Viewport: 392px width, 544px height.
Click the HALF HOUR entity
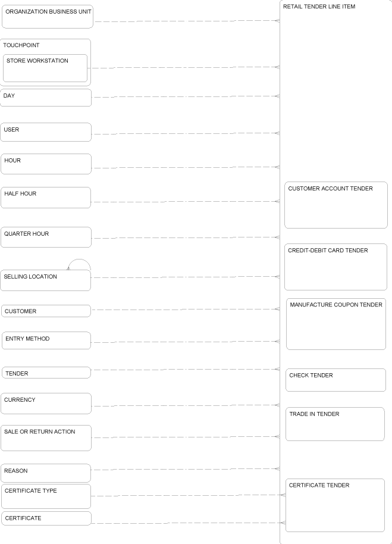point(46,198)
